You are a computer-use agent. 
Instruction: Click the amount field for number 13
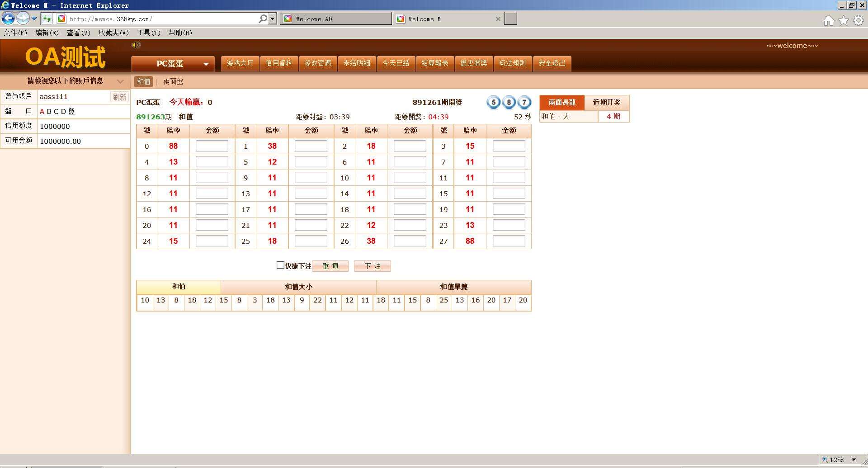pyautogui.click(x=311, y=194)
